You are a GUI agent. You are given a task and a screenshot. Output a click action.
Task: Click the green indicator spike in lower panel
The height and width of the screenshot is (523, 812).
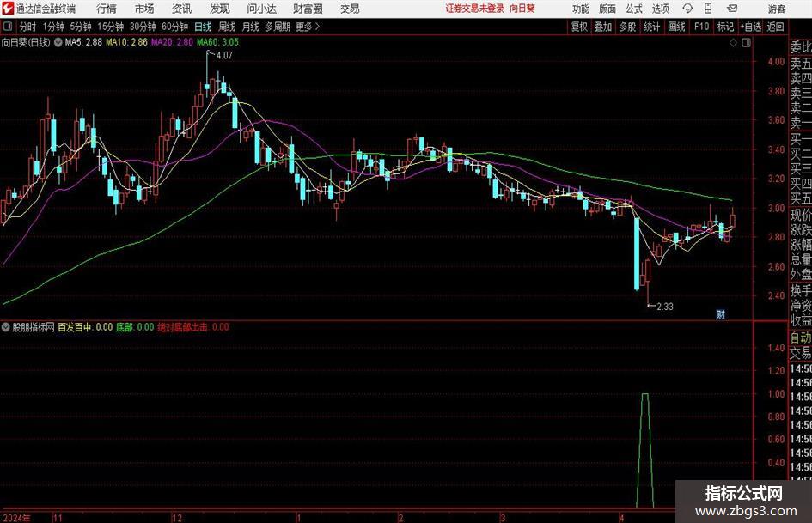644,451
